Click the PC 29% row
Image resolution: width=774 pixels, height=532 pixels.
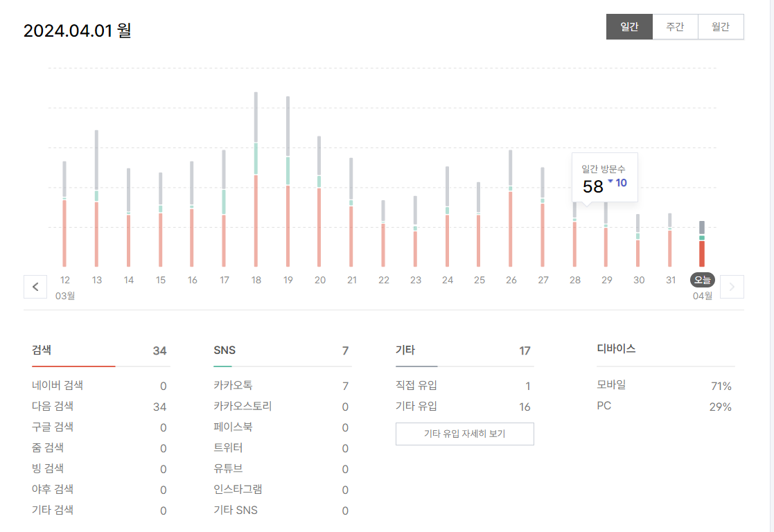665,406
